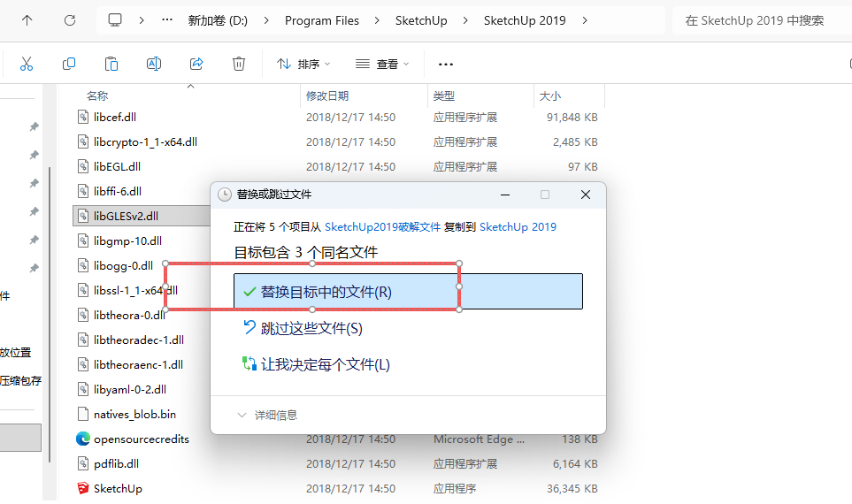Expand the 详细信息 details section
This screenshot has width=852, height=504.
click(x=267, y=415)
